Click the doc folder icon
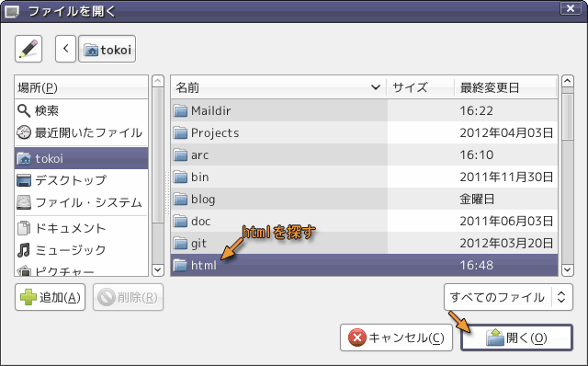 click(x=180, y=221)
